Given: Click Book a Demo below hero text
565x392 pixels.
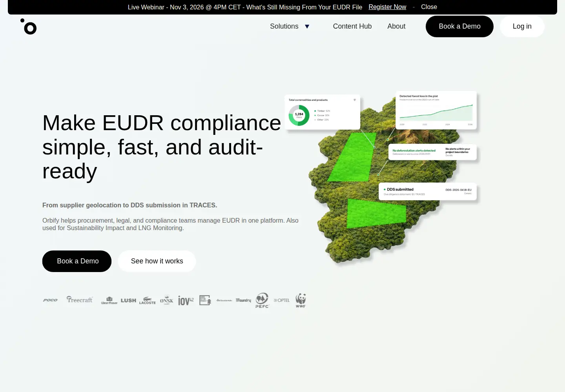Looking at the screenshot, I should pos(77,261).
